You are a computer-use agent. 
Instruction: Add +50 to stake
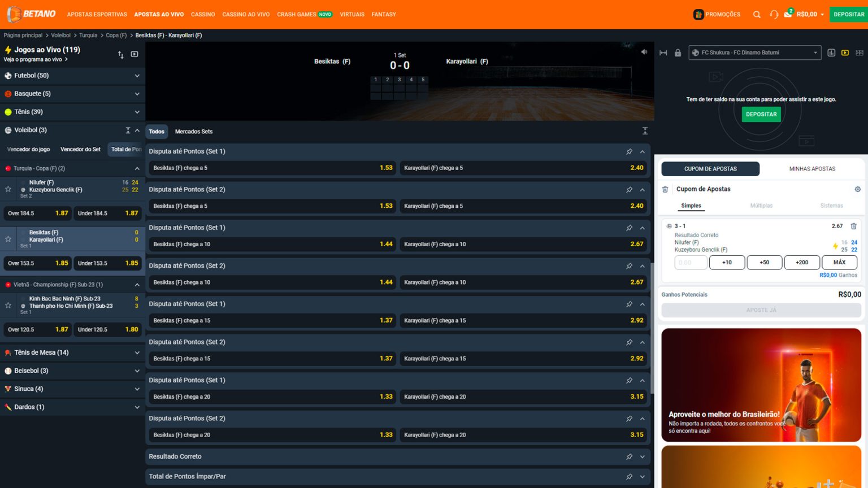[764, 262]
